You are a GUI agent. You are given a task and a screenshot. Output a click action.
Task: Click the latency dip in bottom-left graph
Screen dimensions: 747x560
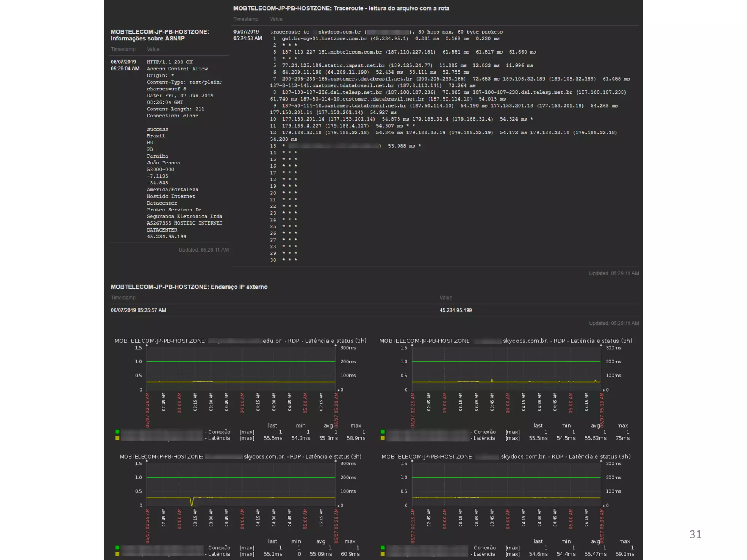pos(192,503)
